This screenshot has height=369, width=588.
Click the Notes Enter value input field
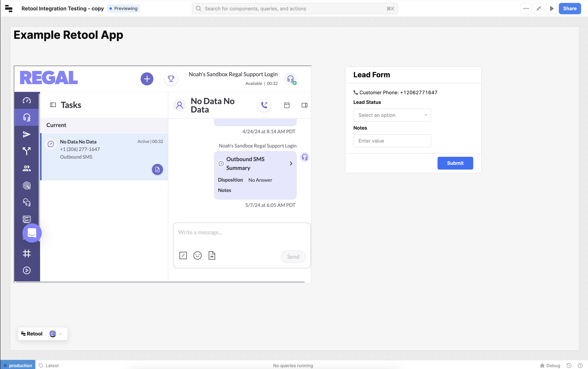point(392,141)
